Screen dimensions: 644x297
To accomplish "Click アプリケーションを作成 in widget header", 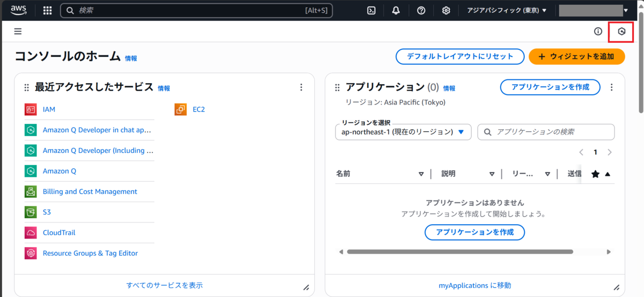I will pyautogui.click(x=550, y=87).
